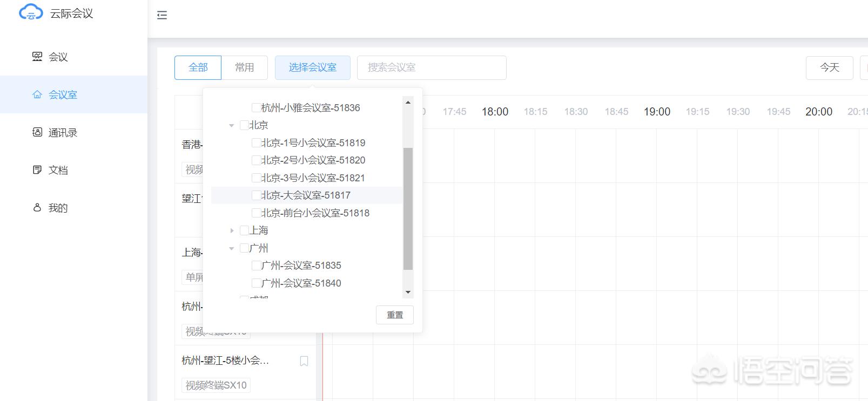Click the 我的 profile icon
The width and height of the screenshot is (868, 401).
pos(37,208)
